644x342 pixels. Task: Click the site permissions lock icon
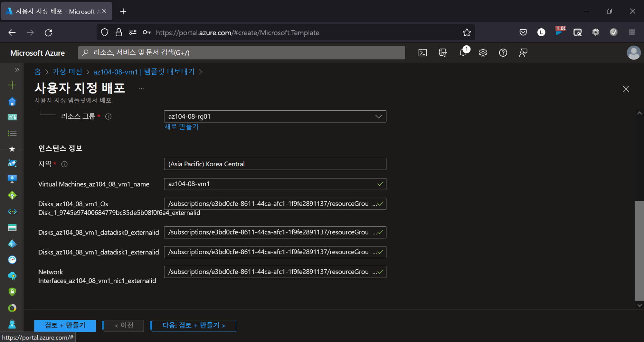tap(118, 32)
